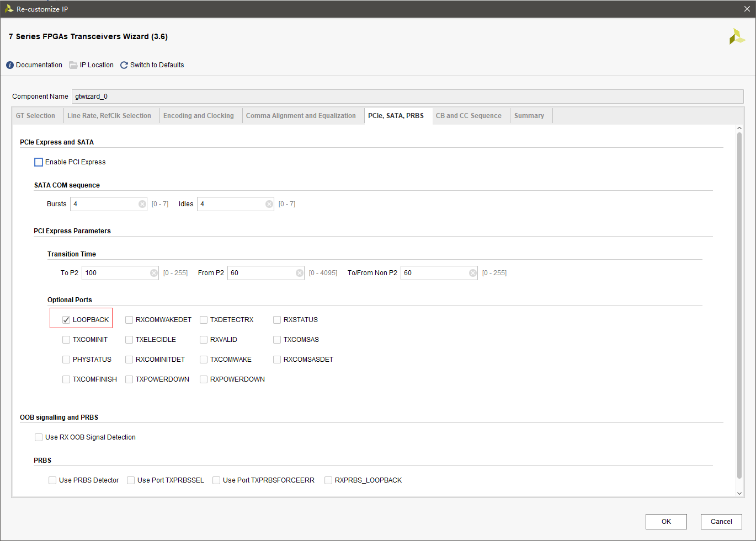Check the TXCOMWAKE port option
The width and height of the screenshot is (756, 541).
pyautogui.click(x=204, y=360)
